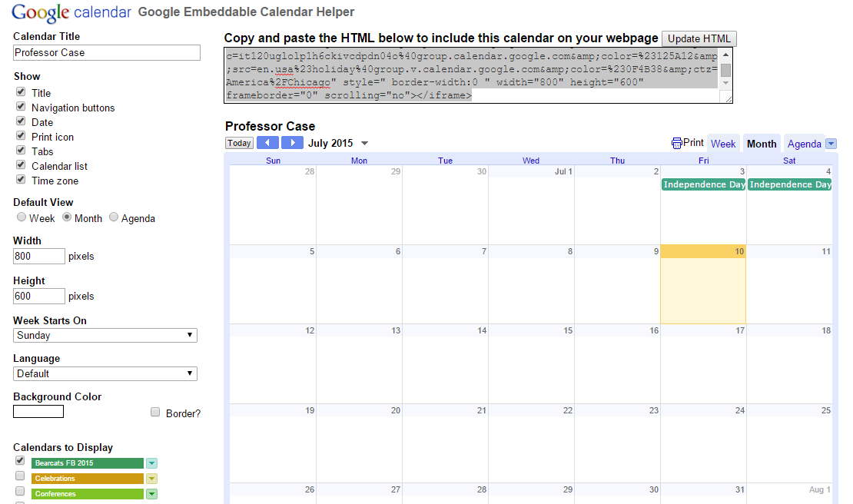Open the Google Calendar logo
The height and width of the screenshot is (504, 853).
pos(71,12)
